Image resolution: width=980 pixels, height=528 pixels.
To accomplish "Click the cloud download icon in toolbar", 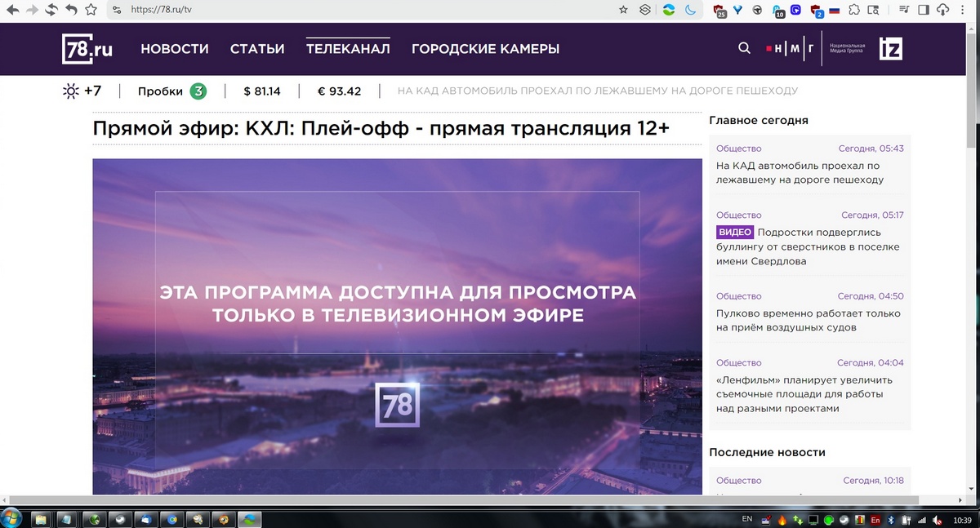I will [x=943, y=10].
